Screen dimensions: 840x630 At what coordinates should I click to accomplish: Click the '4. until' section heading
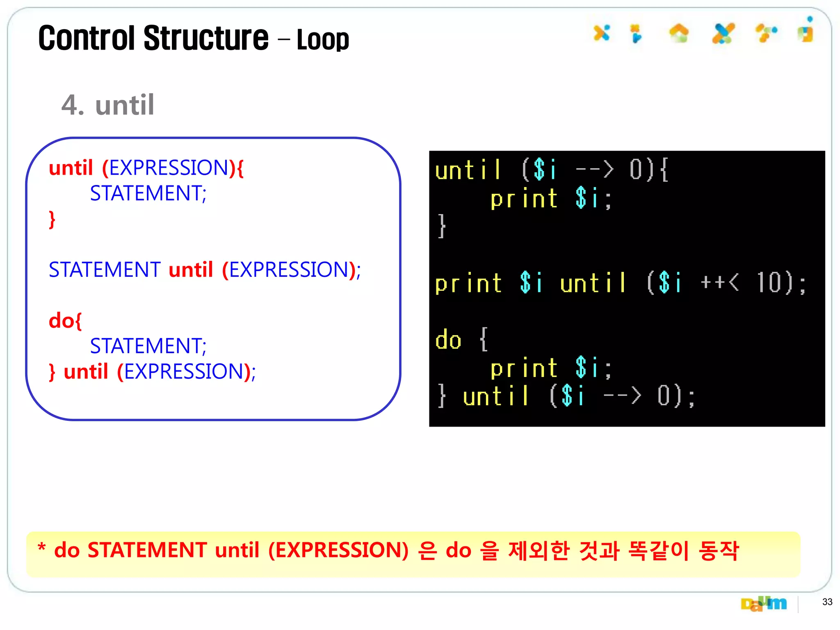(x=108, y=105)
